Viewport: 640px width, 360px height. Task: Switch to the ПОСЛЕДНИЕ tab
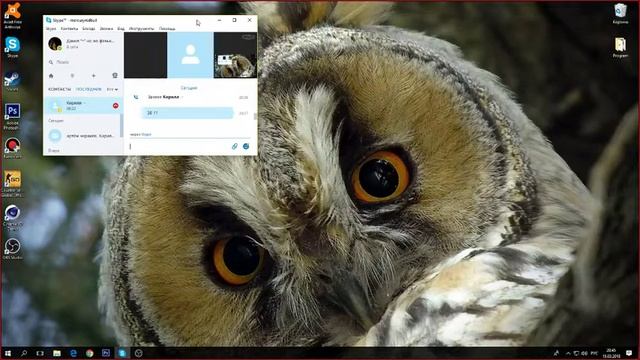(x=89, y=89)
